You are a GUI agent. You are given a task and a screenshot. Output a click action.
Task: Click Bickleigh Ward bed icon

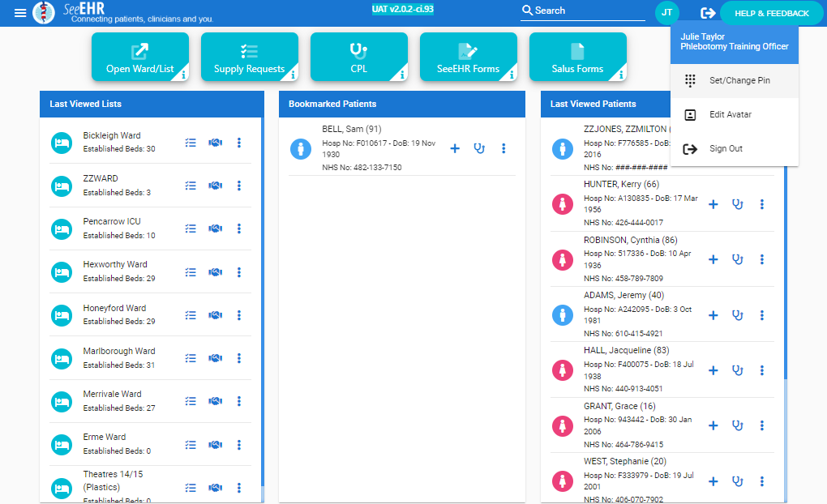[62, 143]
